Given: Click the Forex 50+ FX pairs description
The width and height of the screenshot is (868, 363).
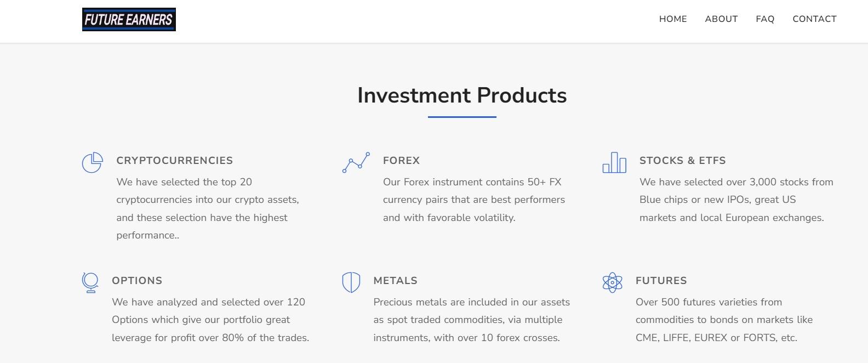Looking at the screenshot, I should coord(474,200).
